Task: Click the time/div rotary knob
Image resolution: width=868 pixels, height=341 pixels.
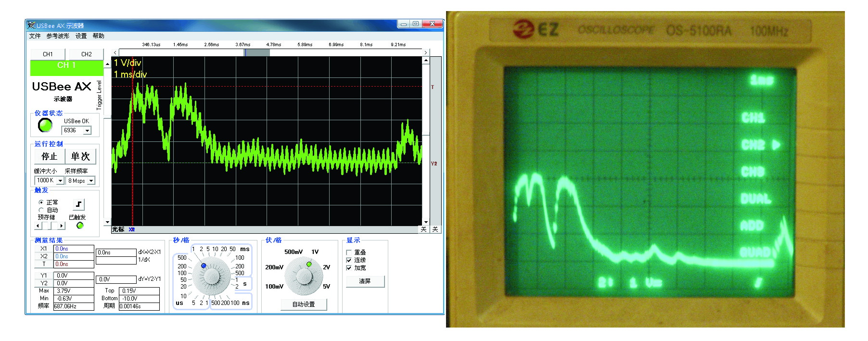Action: point(211,276)
